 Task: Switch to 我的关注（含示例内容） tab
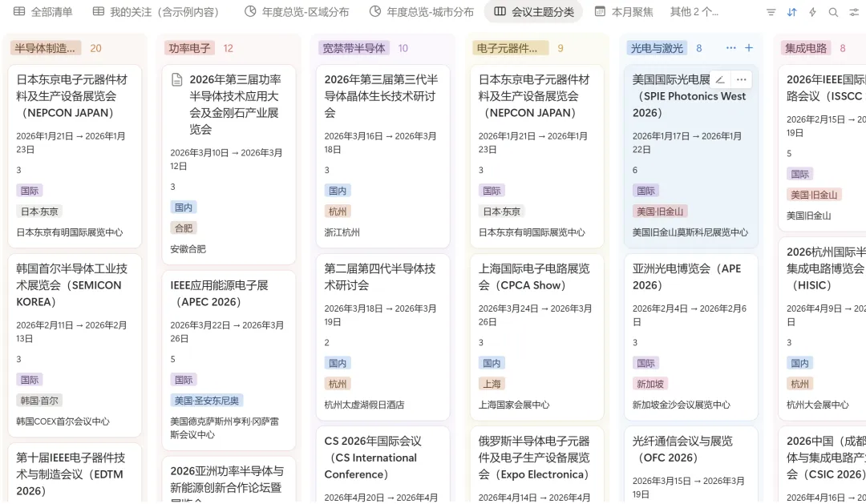pos(156,11)
